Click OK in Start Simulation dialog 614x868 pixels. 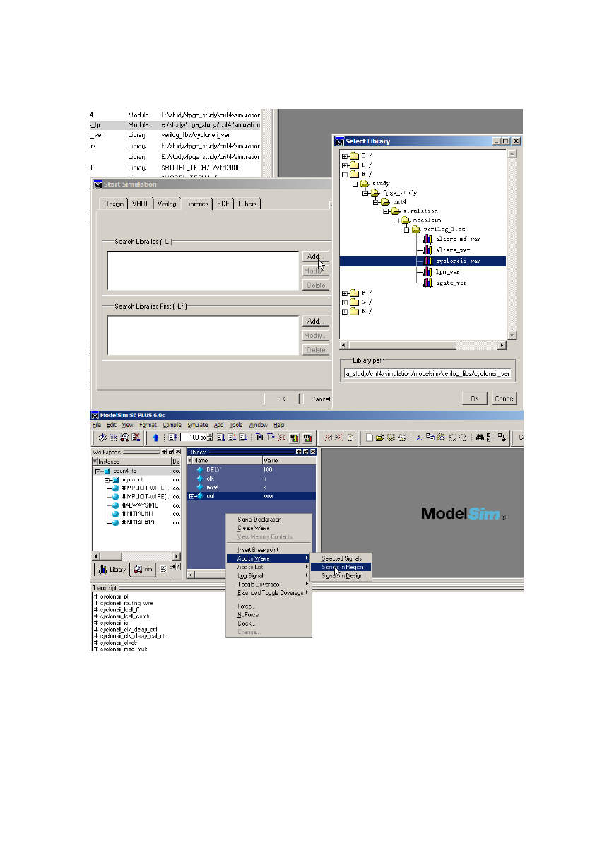click(x=282, y=399)
